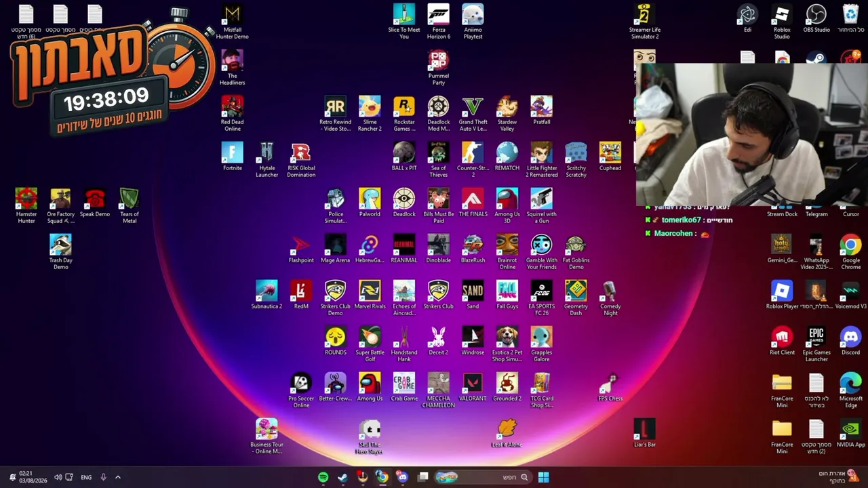868x488 pixels.
Task: Click the Windows Start button
Action: [543, 477]
